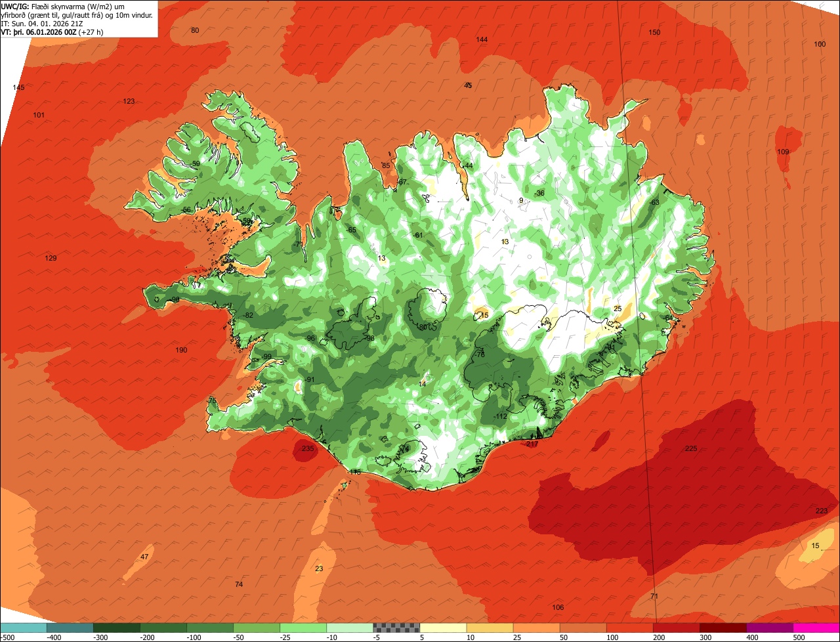Click the map value '85' on the north coast
The width and height of the screenshot is (840, 642).
386,166
